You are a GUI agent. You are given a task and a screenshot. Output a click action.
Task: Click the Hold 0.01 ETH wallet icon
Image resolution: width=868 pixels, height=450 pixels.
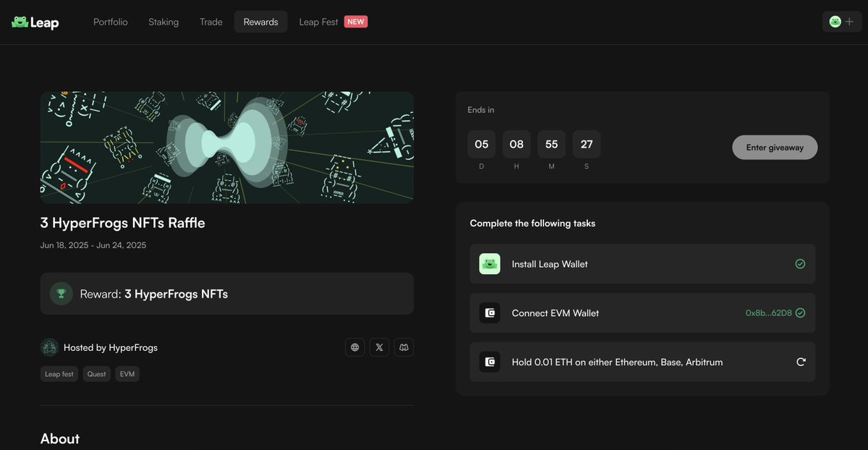pyautogui.click(x=490, y=362)
